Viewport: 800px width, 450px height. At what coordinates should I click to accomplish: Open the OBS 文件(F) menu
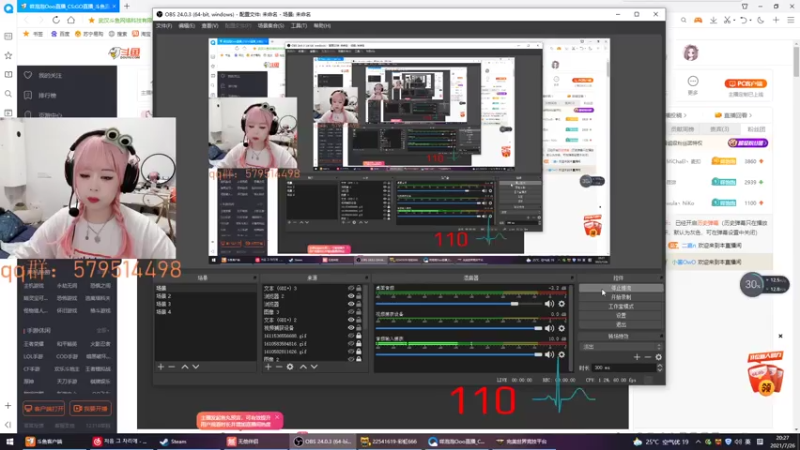(x=164, y=26)
